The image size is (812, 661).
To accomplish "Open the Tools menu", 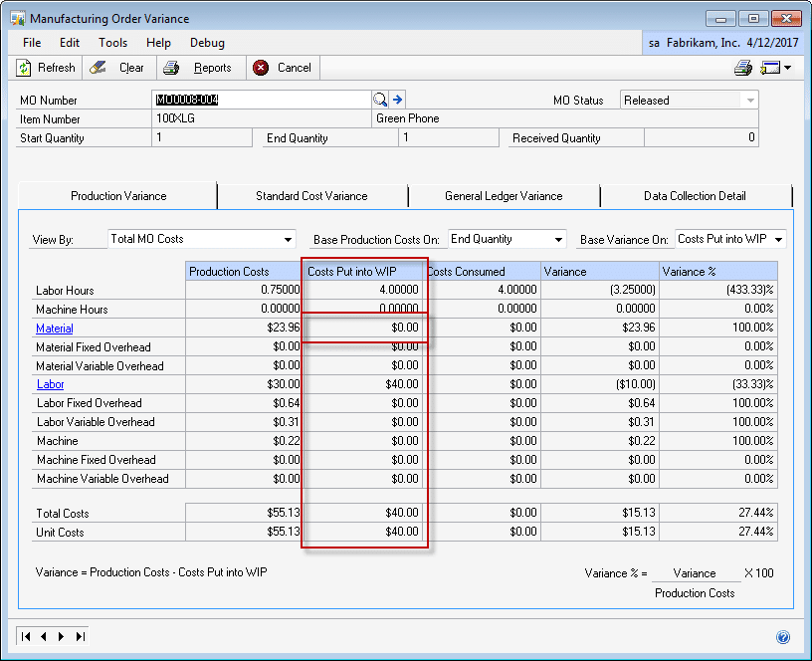I will (x=112, y=43).
